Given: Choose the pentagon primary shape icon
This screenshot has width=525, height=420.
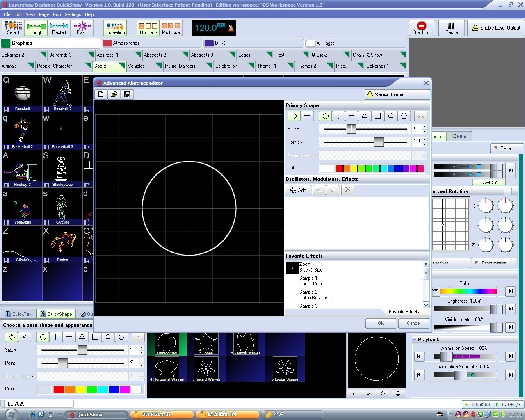Looking at the screenshot, I should [x=390, y=116].
